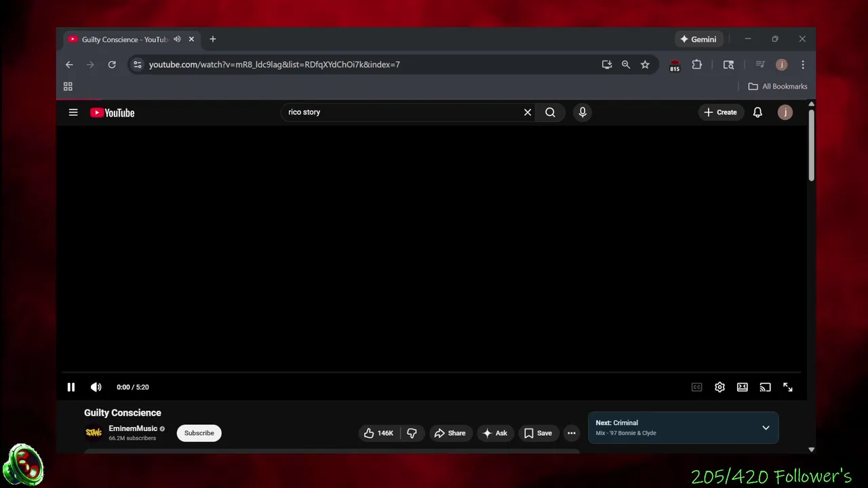Image resolution: width=868 pixels, height=488 pixels.
Task: Open more actions three-dot menu
Action: coord(572,433)
